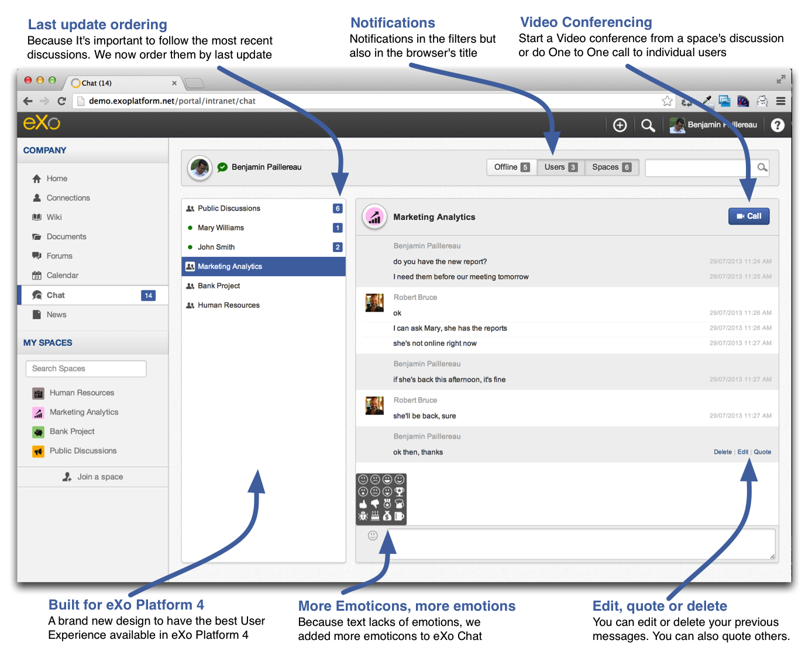Insert the birthday cake emoticon

[375, 516]
